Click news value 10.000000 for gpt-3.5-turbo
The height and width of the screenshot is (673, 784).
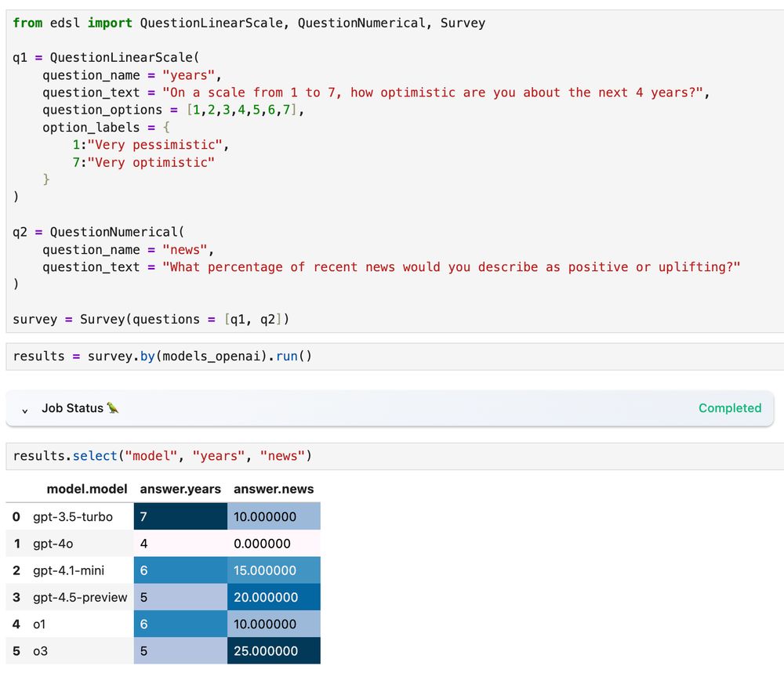[274, 516]
